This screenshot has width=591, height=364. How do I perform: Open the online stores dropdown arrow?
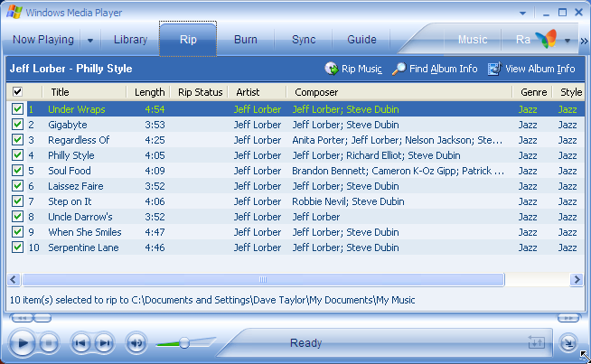click(568, 41)
